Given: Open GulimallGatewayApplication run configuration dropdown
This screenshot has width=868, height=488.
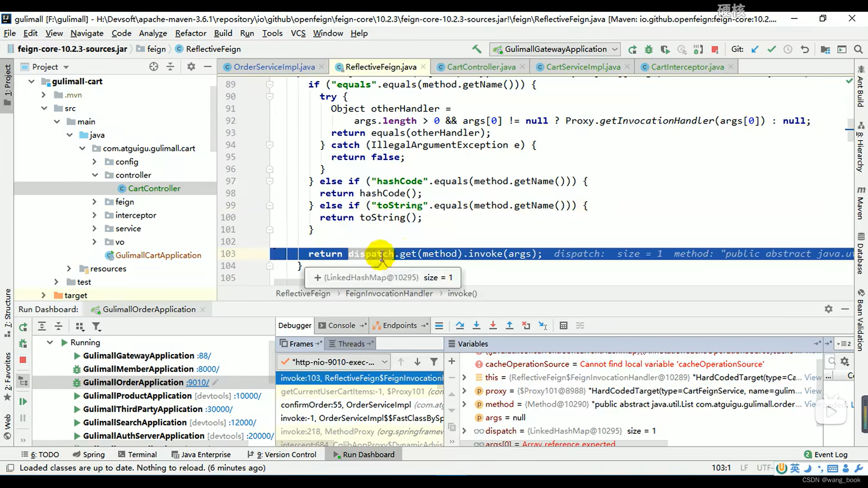Looking at the screenshot, I should [x=555, y=49].
